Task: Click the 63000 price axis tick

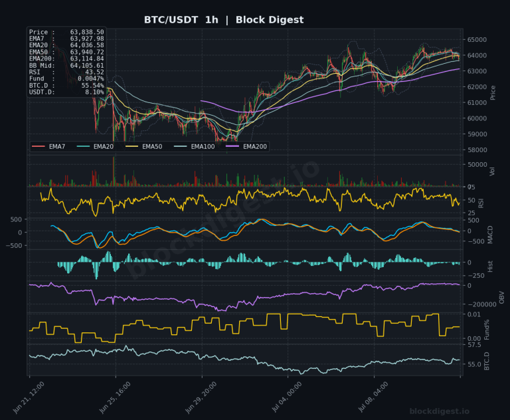Action: (x=477, y=71)
